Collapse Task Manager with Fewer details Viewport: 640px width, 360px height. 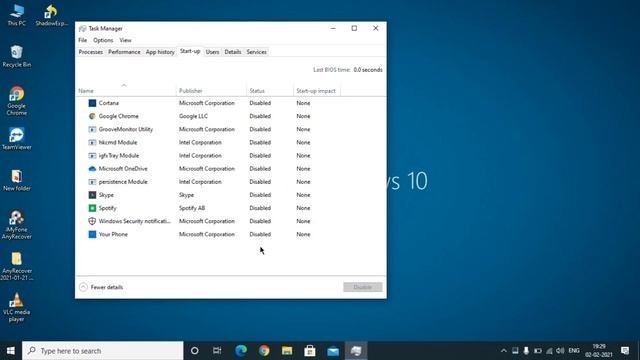[x=101, y=287]
